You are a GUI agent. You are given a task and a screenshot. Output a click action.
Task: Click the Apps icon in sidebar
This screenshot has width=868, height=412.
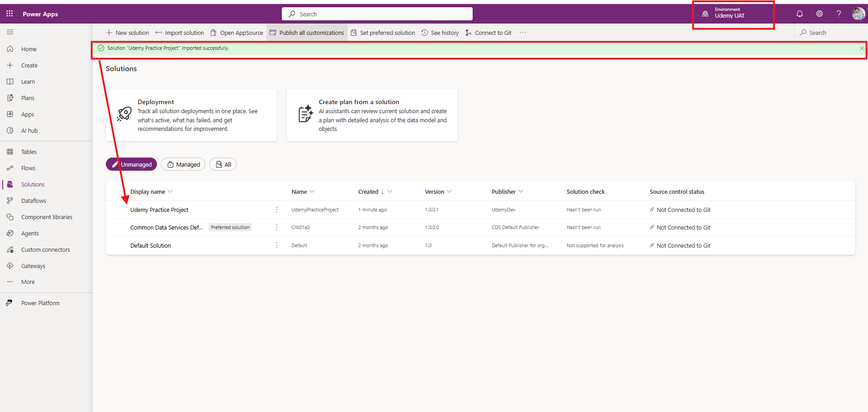point(10,114)
